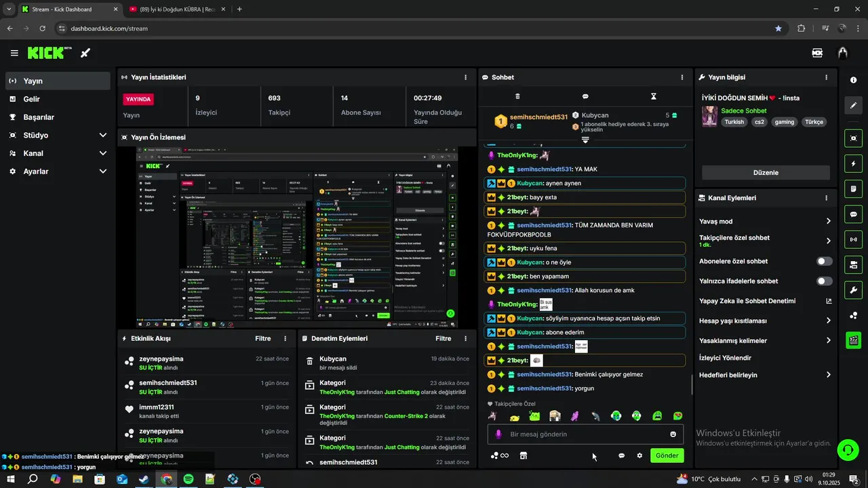Viewport: 868px width, 488px height.
Task: Open Steam from the taskbar
Action: 144,479
